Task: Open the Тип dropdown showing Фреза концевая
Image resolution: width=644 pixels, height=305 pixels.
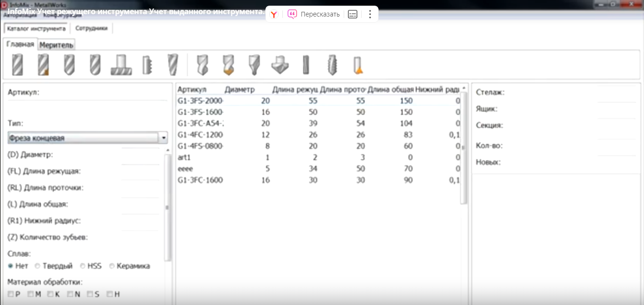Action: click(x=164, y=138)
